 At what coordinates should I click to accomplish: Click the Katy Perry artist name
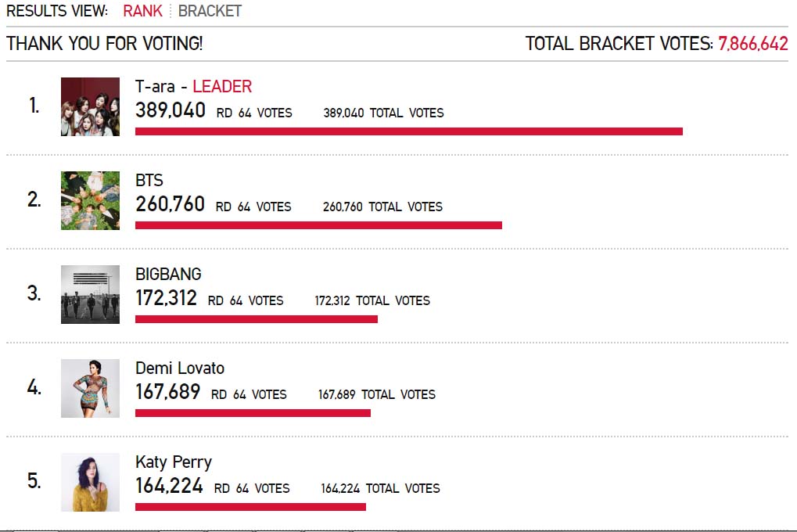click(174, 462)
